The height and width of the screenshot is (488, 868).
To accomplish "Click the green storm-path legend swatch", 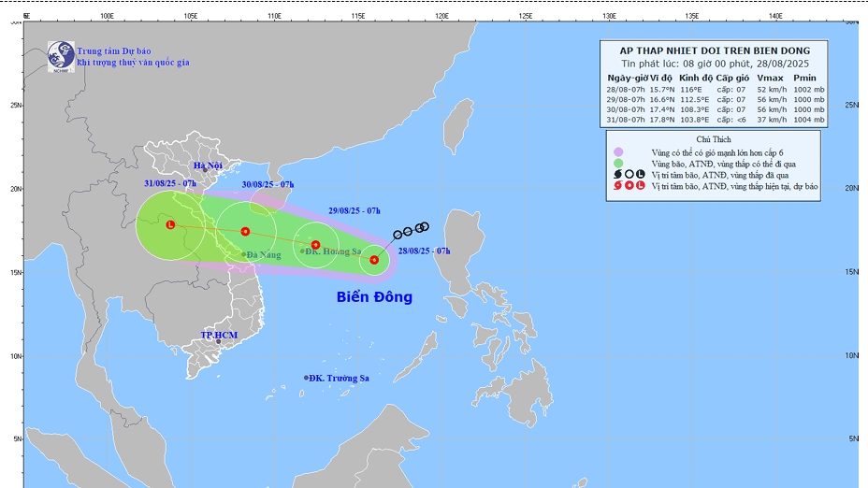I will pos(618,163).
